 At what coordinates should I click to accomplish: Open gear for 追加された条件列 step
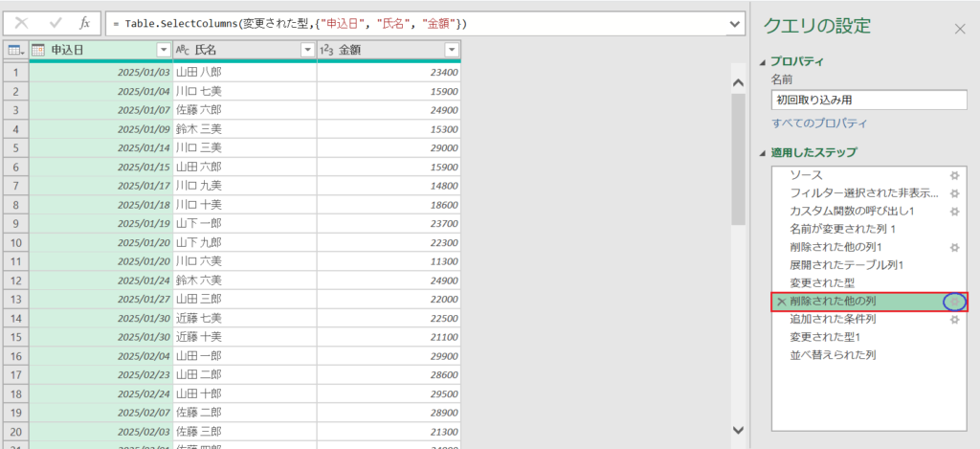954,320
